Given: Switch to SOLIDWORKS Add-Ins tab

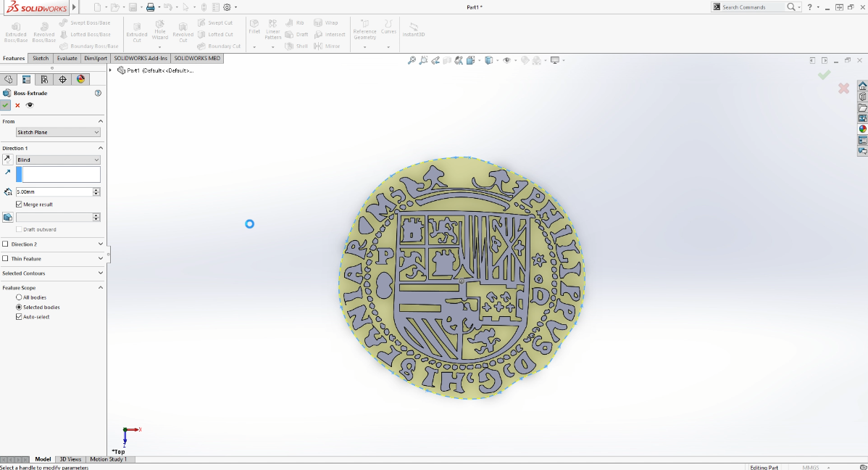Looking at the screenshot, I should pos(141,58).
